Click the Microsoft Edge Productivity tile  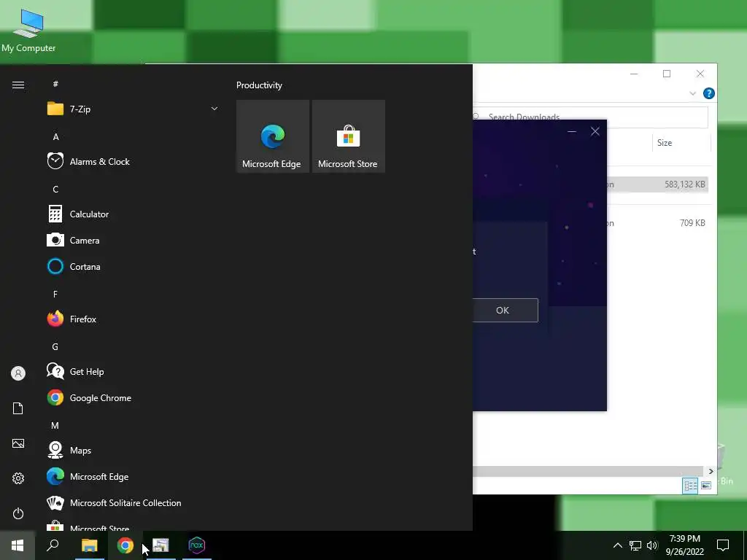(x=273, y=136)
